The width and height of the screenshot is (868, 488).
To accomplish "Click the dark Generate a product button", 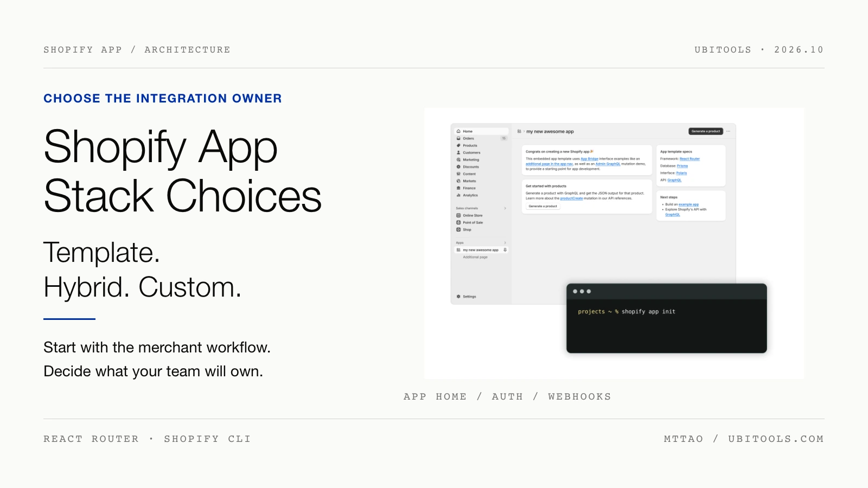I will point(706,131).
